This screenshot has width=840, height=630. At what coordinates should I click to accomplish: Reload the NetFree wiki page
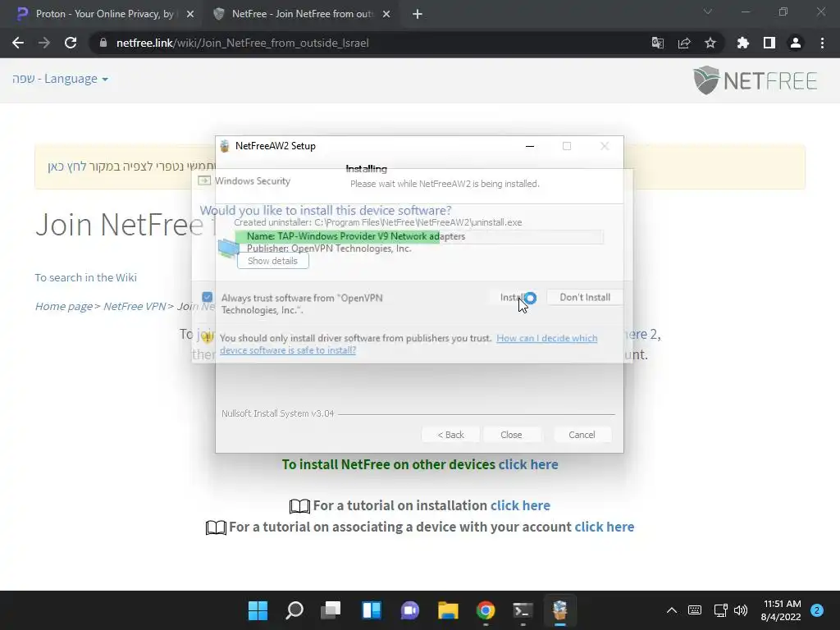point(71,43)
